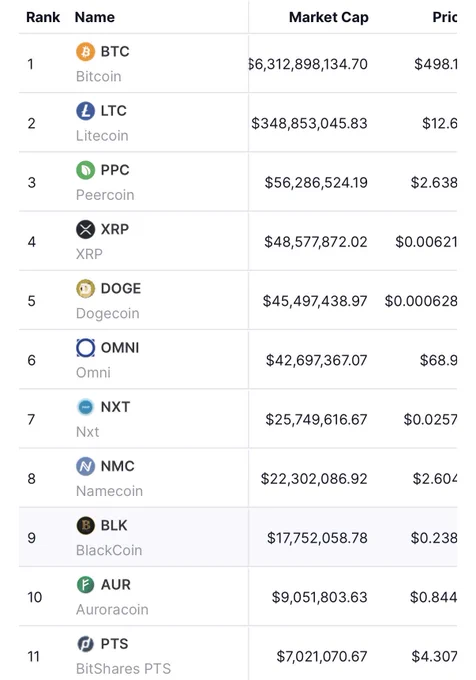Sort by the Name column header

pyautogui.click(x=95, y=17)
